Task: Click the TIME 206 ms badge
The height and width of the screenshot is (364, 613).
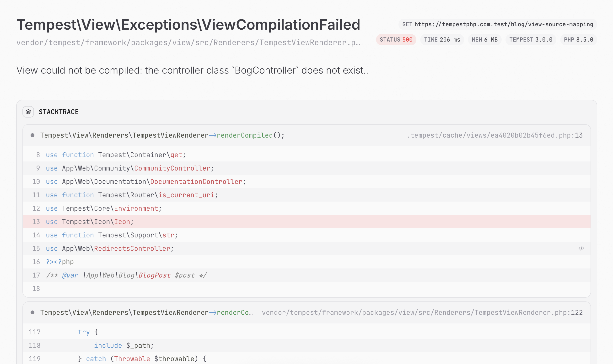Action: [442, 39]
